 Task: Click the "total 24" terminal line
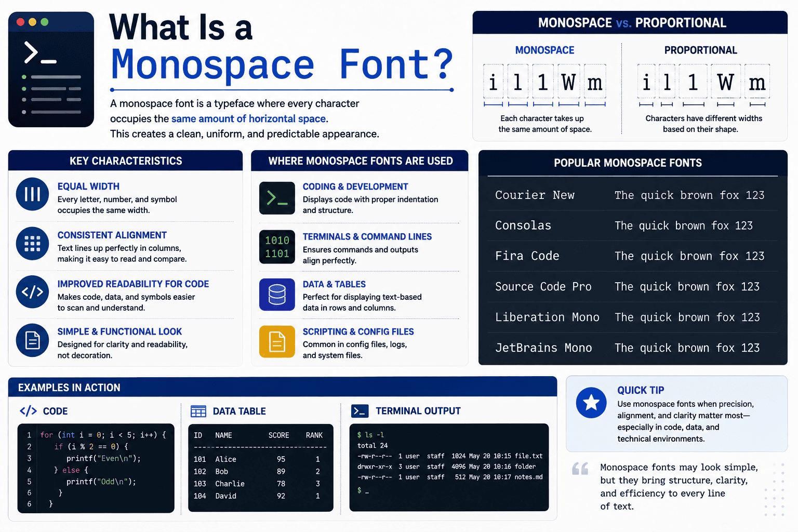(x=373, y=446)
